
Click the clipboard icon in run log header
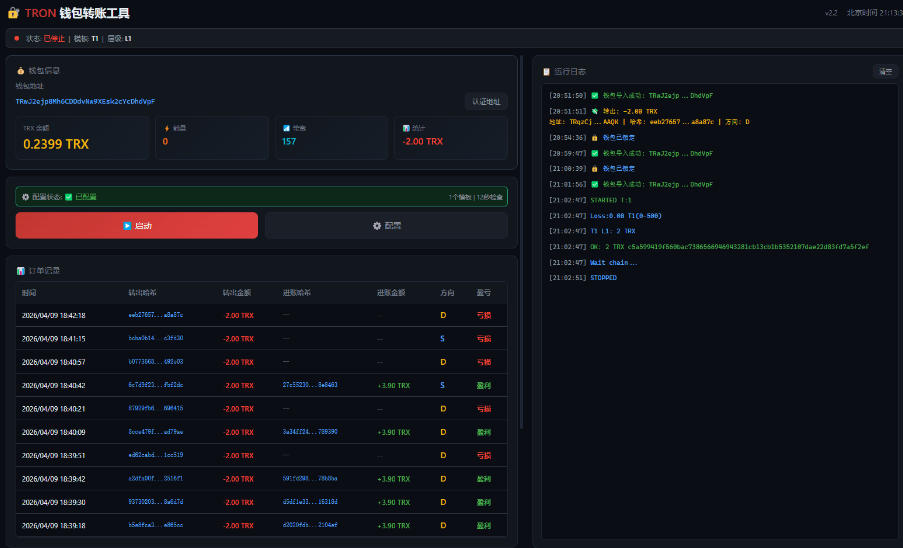(546, 71)
